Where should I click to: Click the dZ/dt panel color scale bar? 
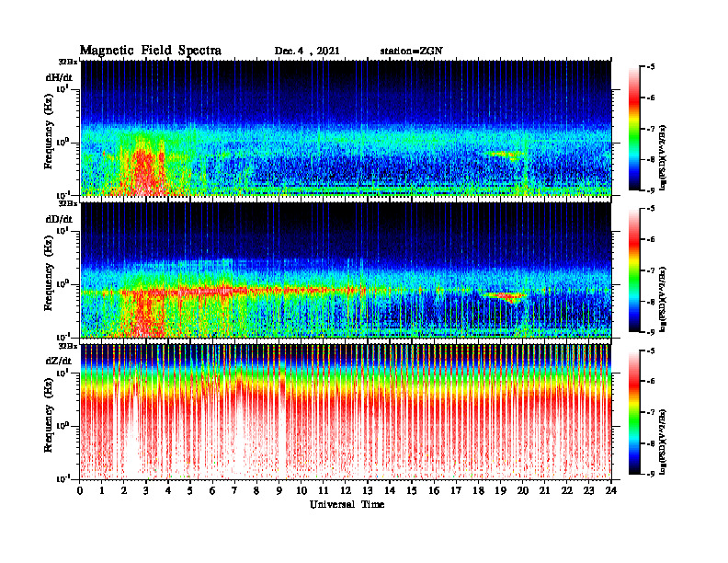(634, 412)
